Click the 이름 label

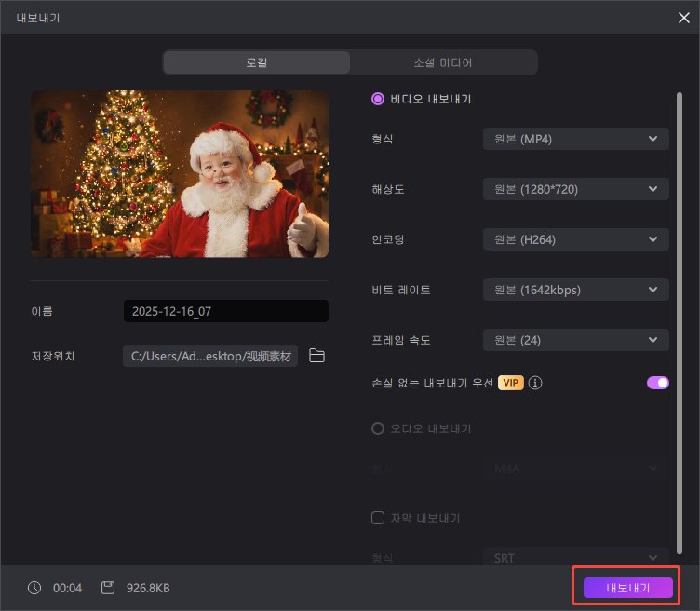[x=42, y=311]
